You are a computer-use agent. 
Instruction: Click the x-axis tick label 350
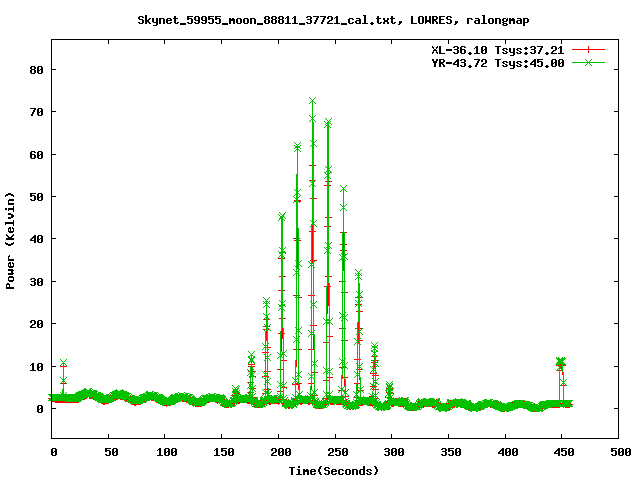tap(451, 452)
